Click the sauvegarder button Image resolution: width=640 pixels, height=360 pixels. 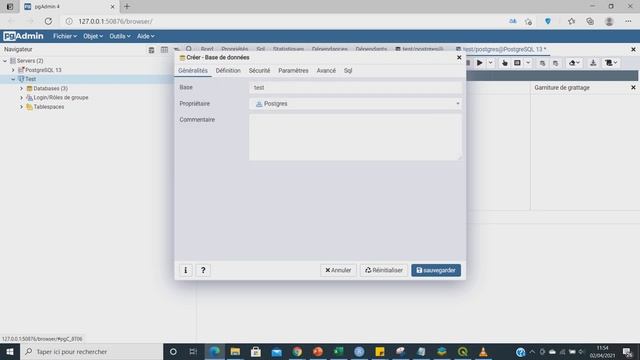coord(436,270)
